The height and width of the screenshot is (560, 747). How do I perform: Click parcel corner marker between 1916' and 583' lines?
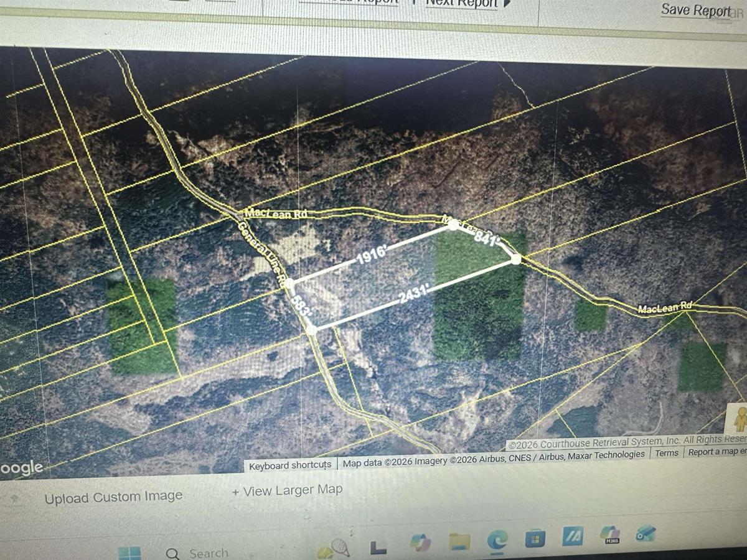[x=289, y=284]
